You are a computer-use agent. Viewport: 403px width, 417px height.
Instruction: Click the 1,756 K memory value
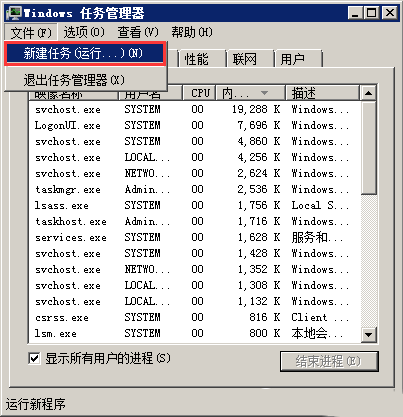259,205
